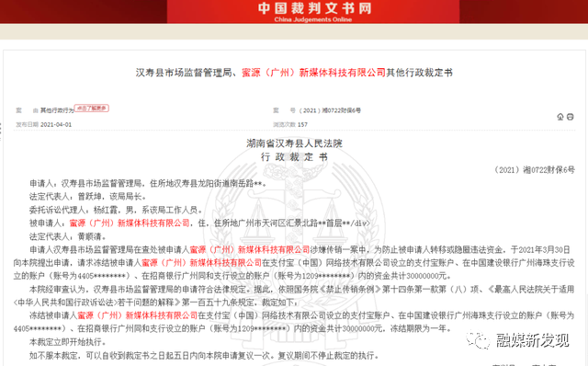
Task: Click the 湖南省汉寿县人民法院 court heading
Action: click(294, 143)
